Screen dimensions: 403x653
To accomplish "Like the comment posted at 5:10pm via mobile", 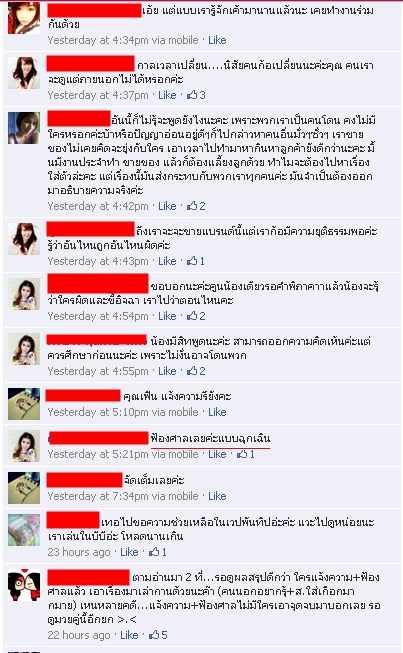I will pos(217,412).
